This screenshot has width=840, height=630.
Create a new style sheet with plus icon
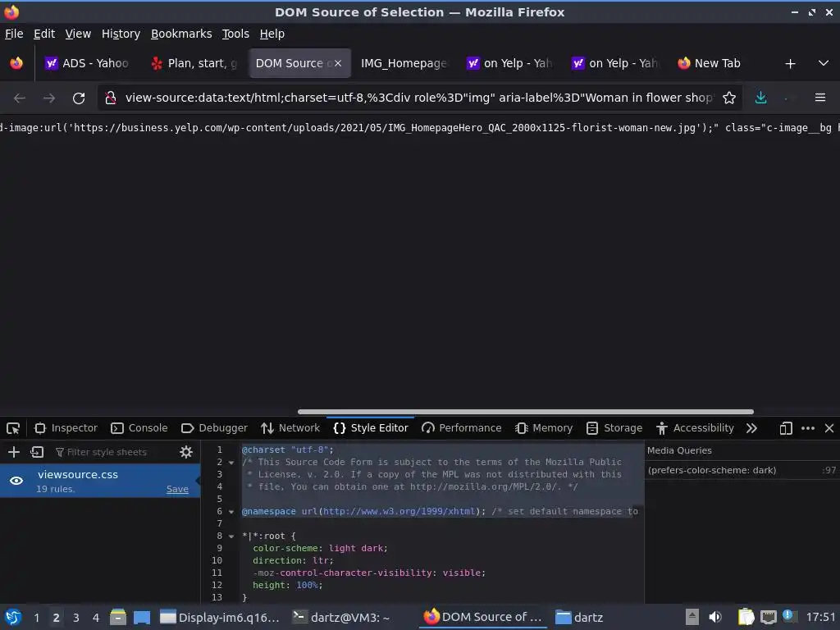[x=14, y=452]
